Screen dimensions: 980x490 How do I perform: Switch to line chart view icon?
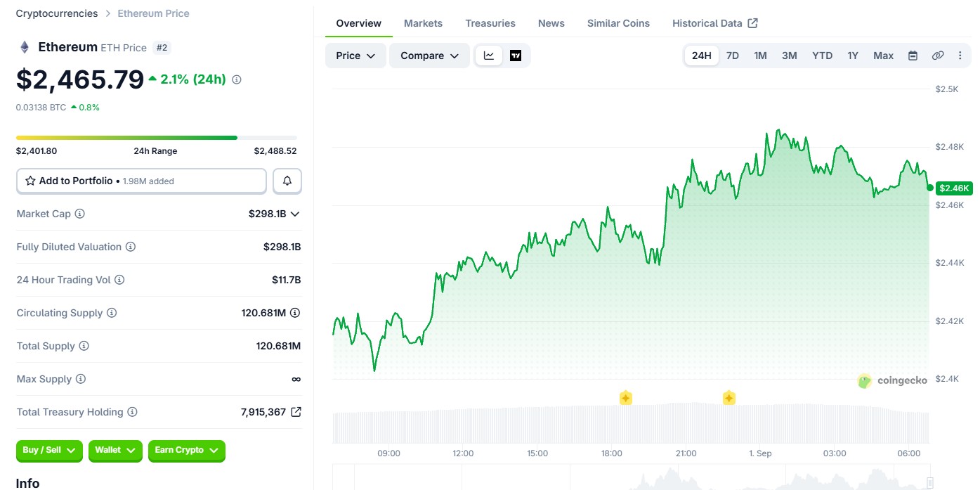point(489,56)
